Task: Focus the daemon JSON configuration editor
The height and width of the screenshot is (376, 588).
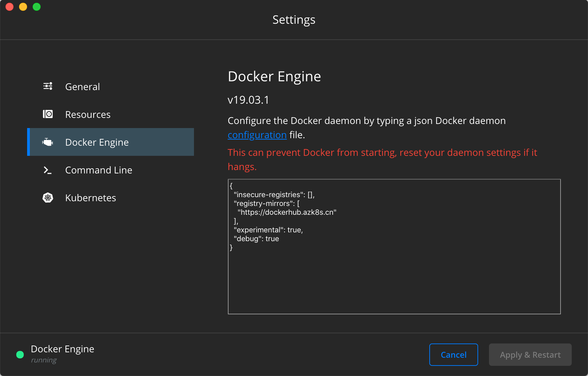Action: click(x=394, y=278)
